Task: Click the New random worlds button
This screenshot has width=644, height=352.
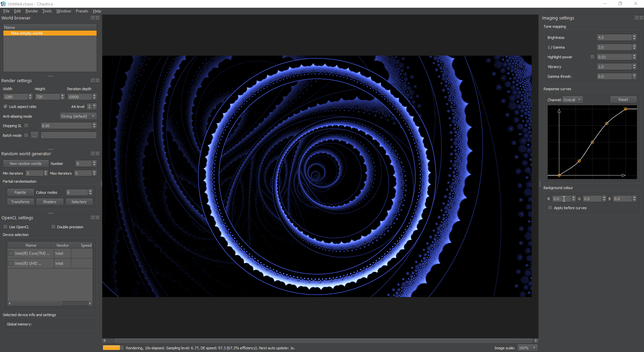Action: click(x=25, y=164)
